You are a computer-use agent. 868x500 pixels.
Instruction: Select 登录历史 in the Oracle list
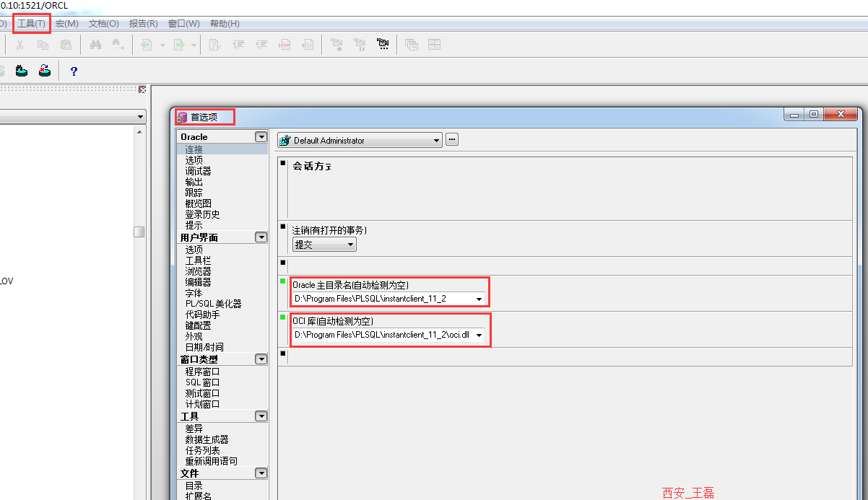[202, 214]
